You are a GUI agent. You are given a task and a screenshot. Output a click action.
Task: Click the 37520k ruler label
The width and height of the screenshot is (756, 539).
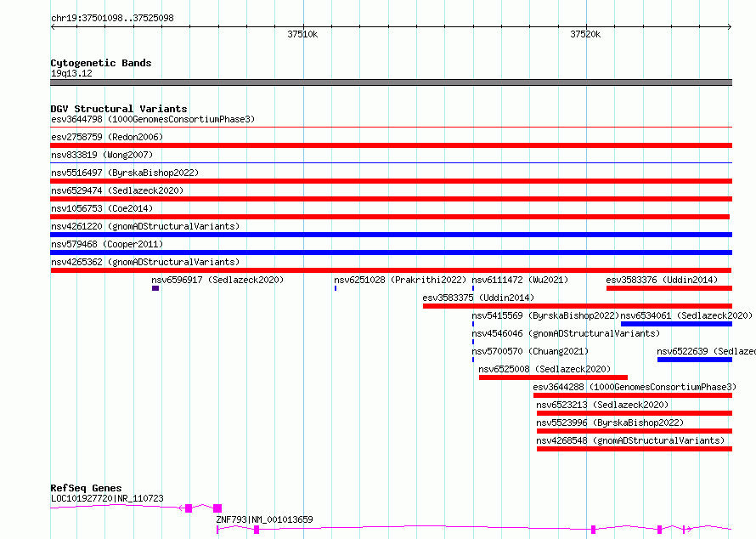click(x=585, y=34)
